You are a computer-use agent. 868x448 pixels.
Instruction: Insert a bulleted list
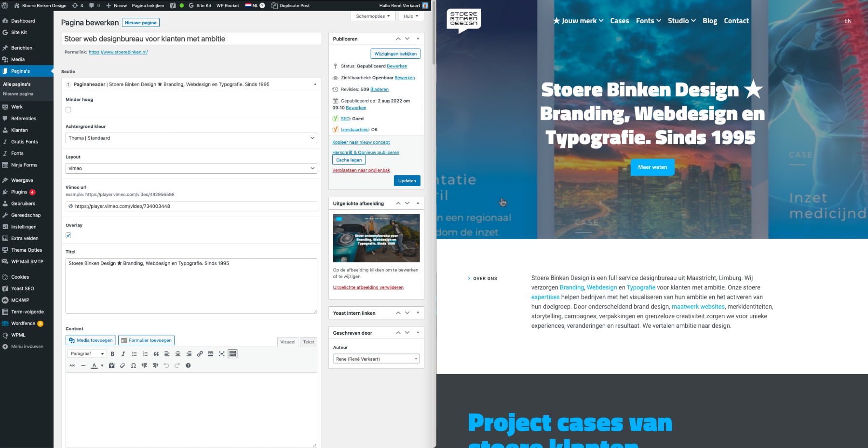pyautogui.click(x=134, y=354)
